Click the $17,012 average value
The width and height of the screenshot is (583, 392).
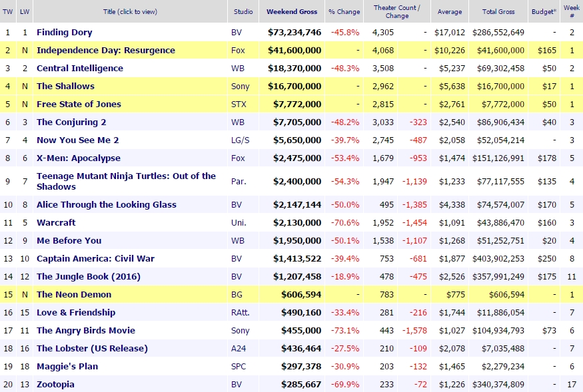coord(450,33)
